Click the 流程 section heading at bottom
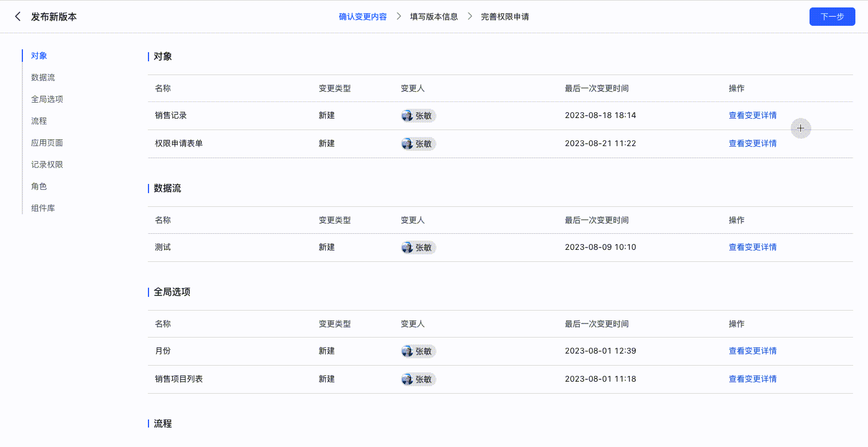The image size is (868, 447). pyautogui.click(x=163, y=424)
